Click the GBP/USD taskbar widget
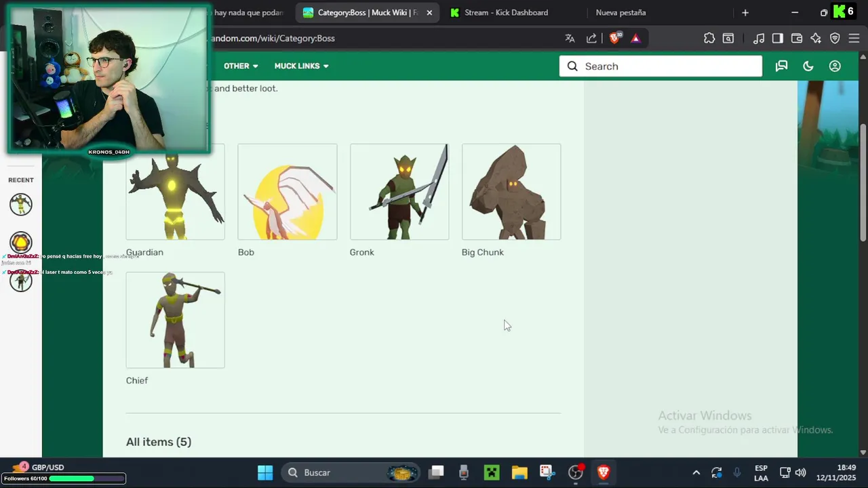The height and width of the screenshot is (488, 868). pyautogui.click(x=39, y=468)
